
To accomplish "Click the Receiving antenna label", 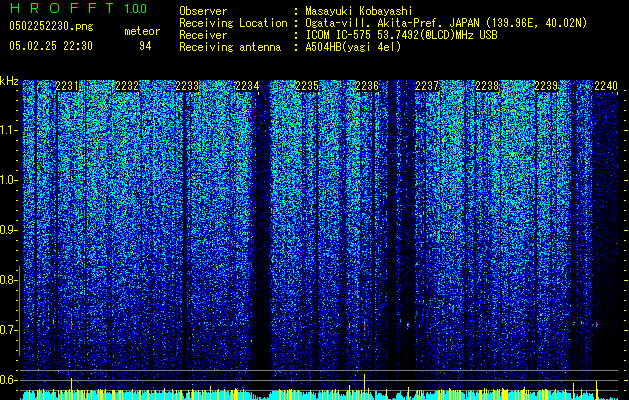I will [230, 47].
